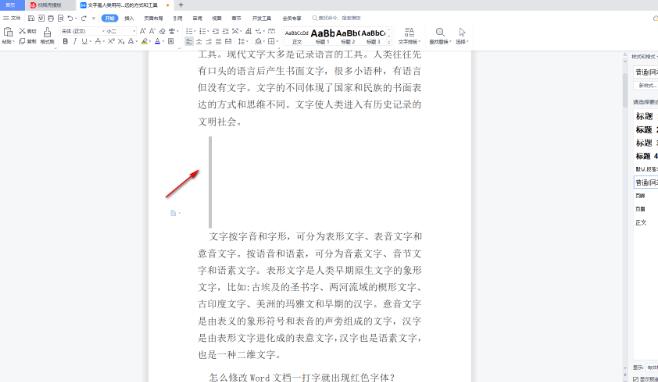The width and height of the screenshot is (658, 382).
Task: Align paragraph right
Action: (x=209, y=41)
